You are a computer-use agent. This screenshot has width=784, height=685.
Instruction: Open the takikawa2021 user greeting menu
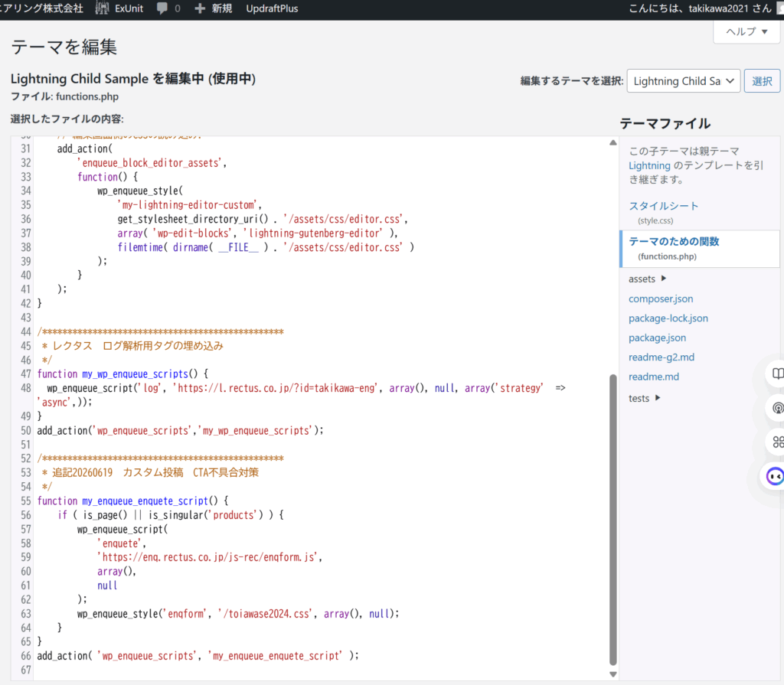pos(700,8)
